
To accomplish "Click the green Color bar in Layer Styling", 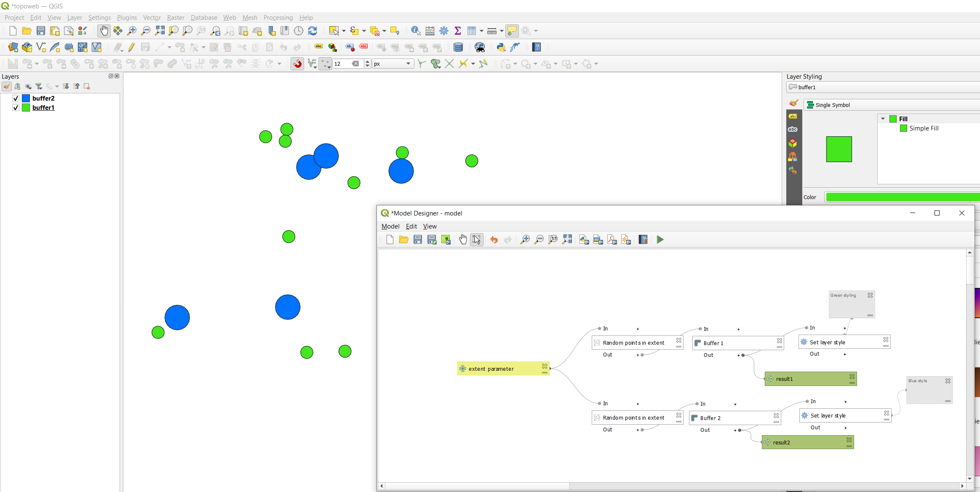I will pos(902,197).
